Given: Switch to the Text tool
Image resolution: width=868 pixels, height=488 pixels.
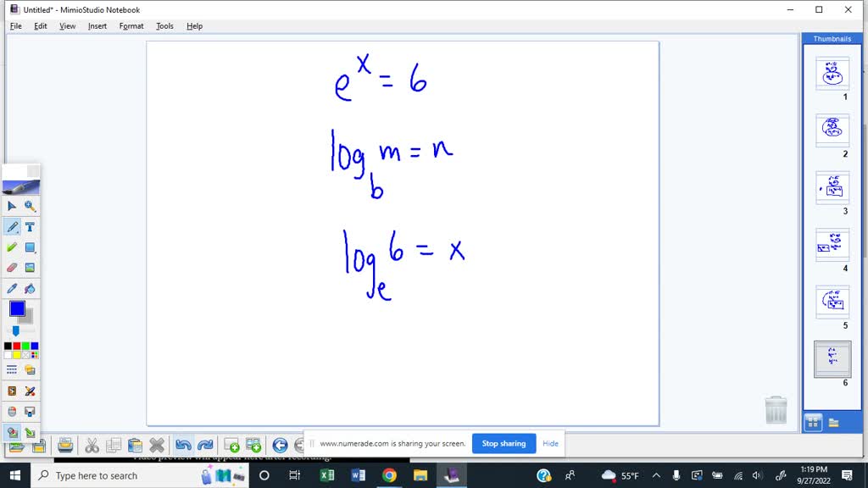Looking at the screenshot, I should click(31, 226).
